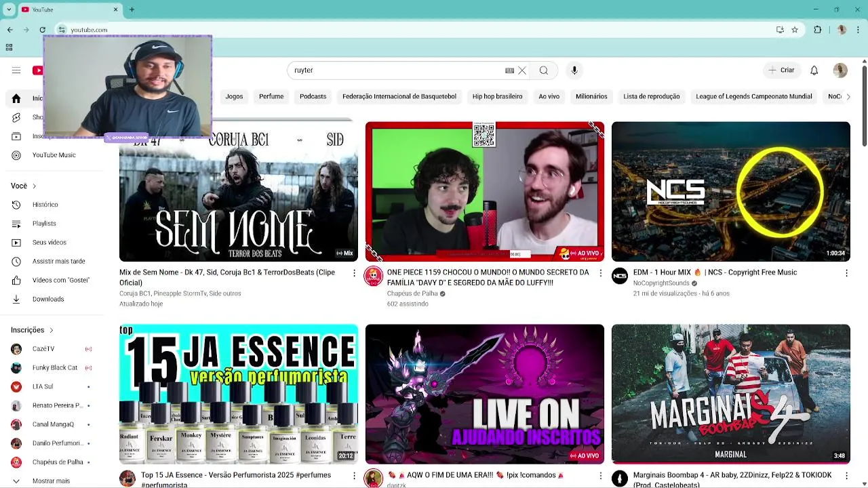The height and width of the screenshot is (488, 868).
Task: Open options menu for Top 15 JA Essence
Action: (354, 476)
